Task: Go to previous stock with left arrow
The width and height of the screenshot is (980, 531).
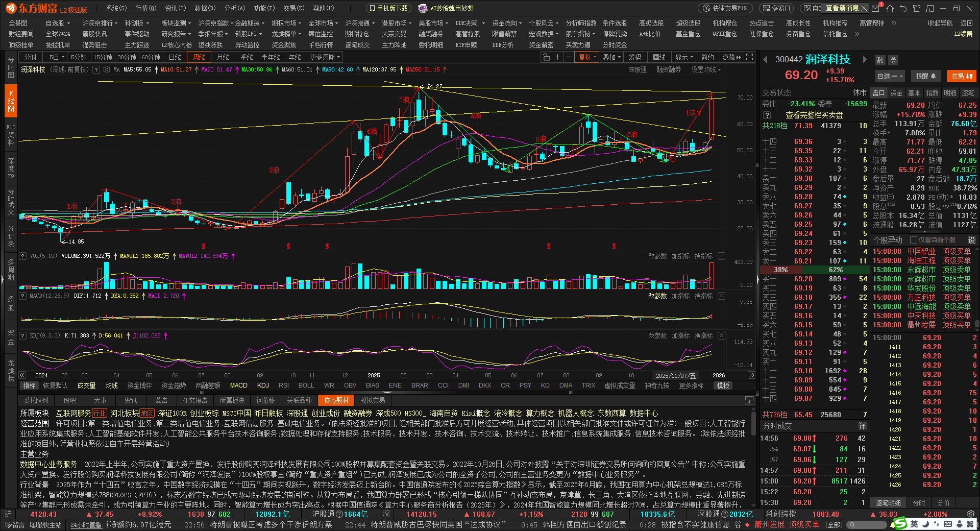Action: (x=766, y=60)
